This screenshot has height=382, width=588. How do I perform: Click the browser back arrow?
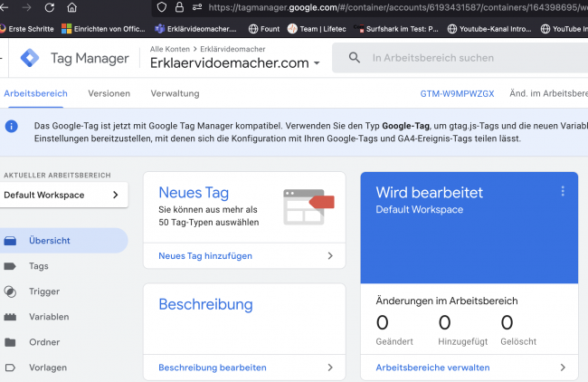pyautogui.click(x=4, y=7)
